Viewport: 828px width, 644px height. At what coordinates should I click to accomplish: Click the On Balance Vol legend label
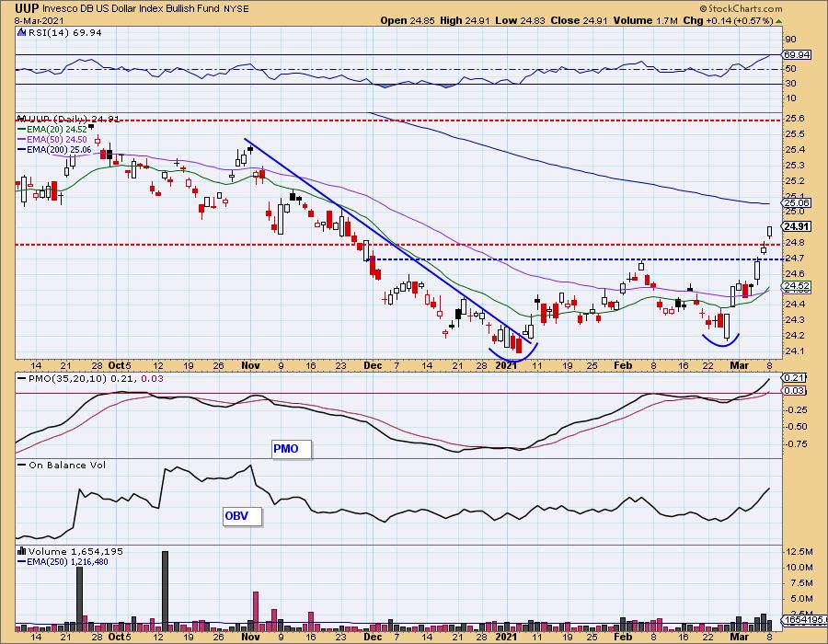pos(67,465)
